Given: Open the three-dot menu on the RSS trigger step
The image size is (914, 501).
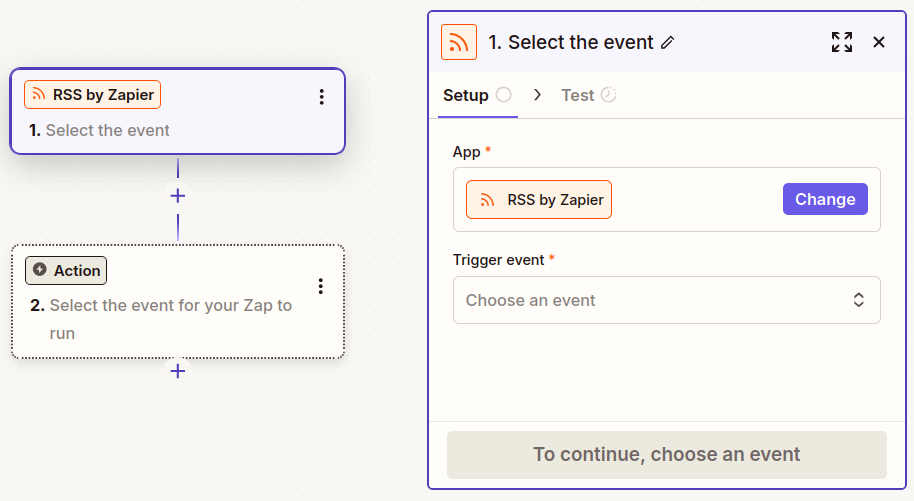Looking at the screenshot, I should pyautogui.click(x=321, y=97).
